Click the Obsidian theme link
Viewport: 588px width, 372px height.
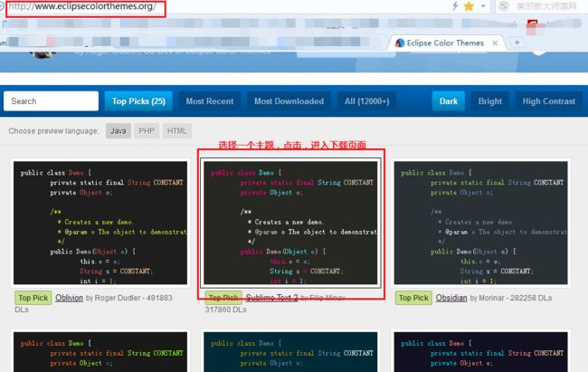(451, 298)
